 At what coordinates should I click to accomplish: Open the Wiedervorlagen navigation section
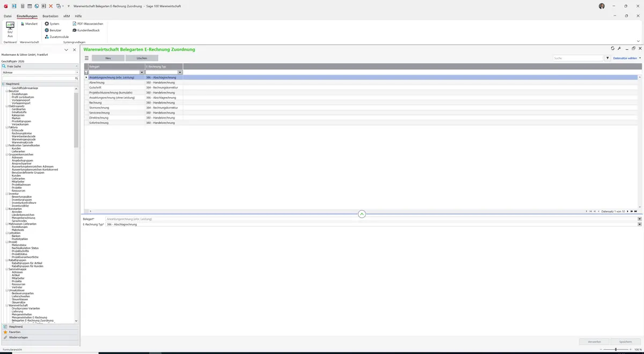(40, 337)
